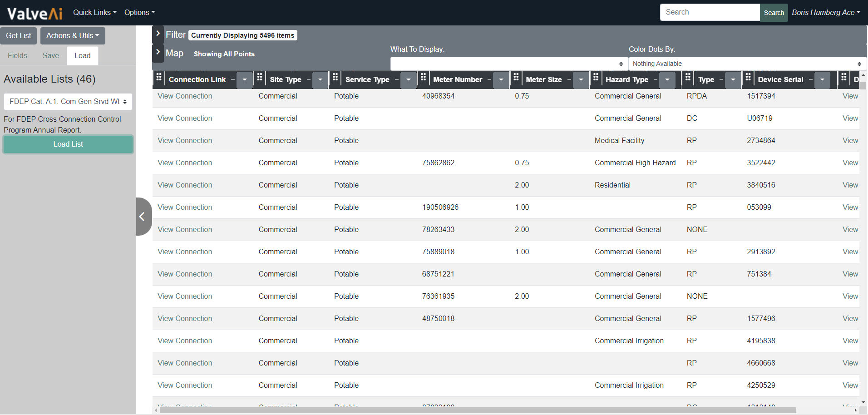Open the Meter Size column menu arrow

tap(581, 80)
